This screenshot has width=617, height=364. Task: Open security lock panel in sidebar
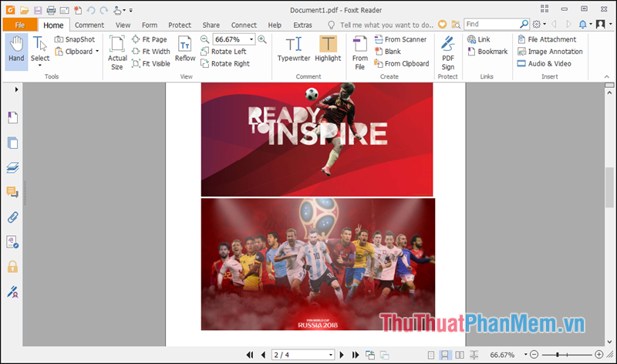(x=12, y=267)
